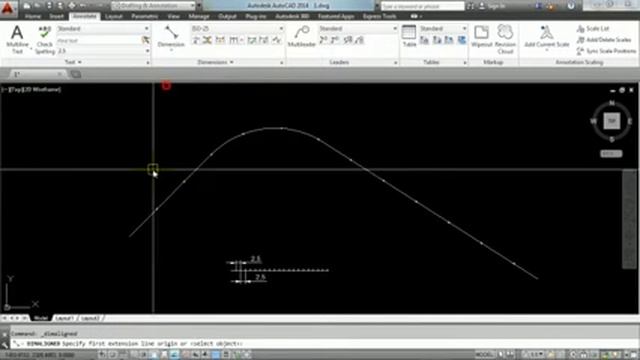The width and height of the screenshot is (640, 360).
Task: Click the undo arrow in quick access toolbar
Action: coord(83,6)
